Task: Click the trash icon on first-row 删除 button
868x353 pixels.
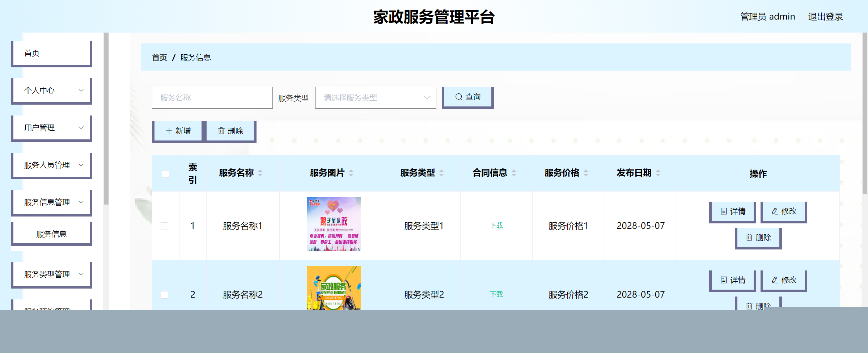Action: [x=749, y=238]
